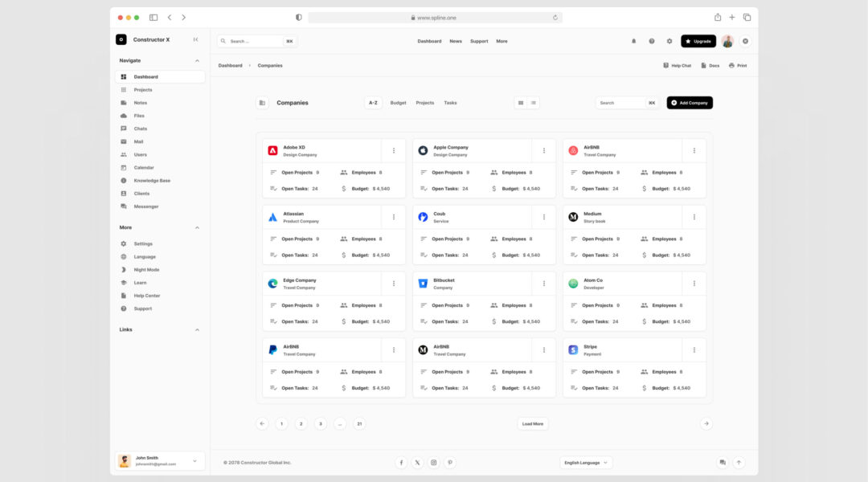Collapse the More section in sidebar
Screen dimensions: 868x482
point(197,227)
